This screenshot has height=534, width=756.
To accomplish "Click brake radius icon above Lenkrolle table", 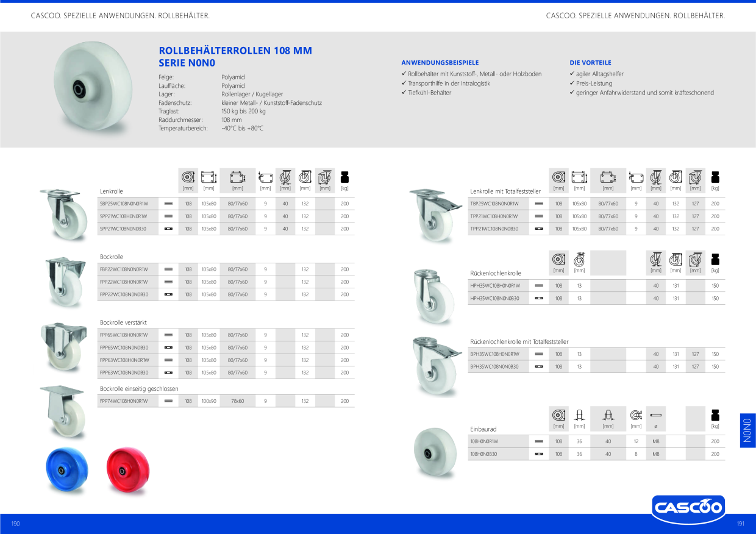I will click(325, 177).
